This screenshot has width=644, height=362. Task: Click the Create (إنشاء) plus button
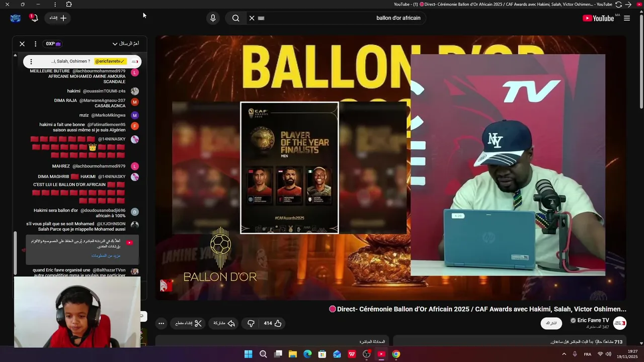pos(58,18)
